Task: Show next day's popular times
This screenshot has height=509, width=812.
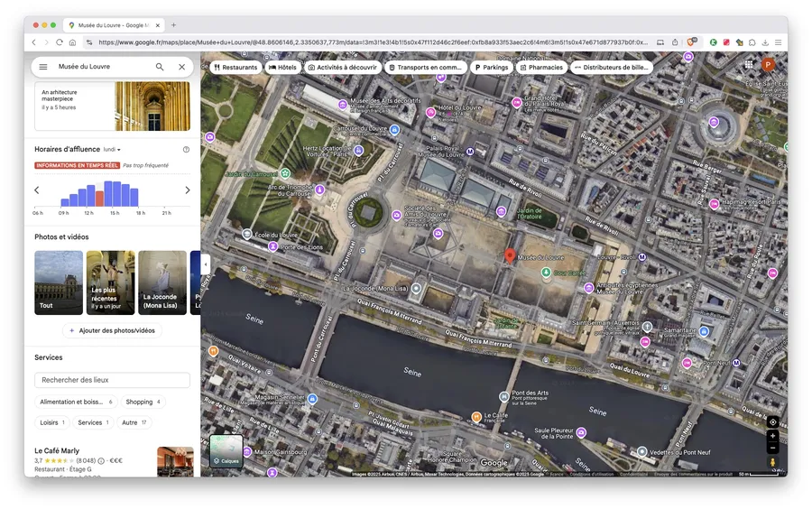Action: pyautogui.click(x=188, y=190)
